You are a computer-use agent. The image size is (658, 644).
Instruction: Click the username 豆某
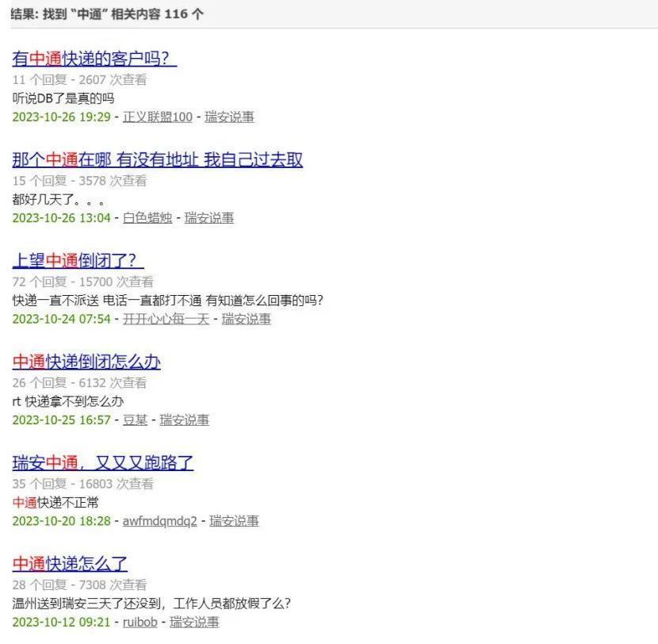pyautogui.click(x=135, y=420)
